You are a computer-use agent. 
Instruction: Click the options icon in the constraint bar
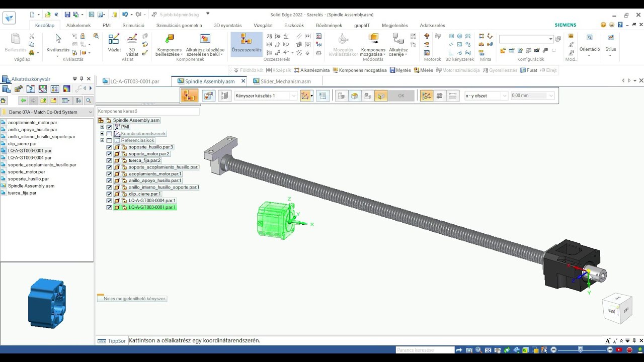(x=209, y=96)
